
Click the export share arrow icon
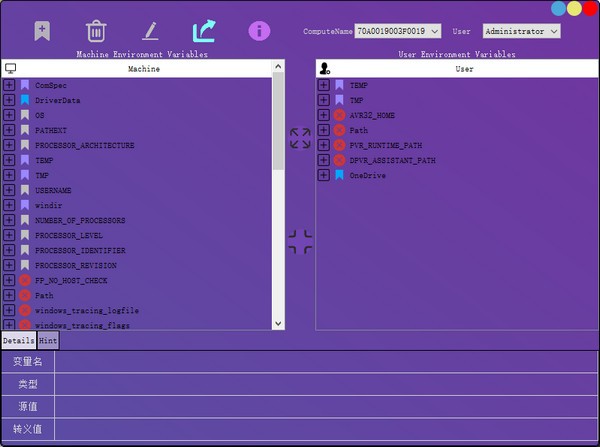[x=204, y=31]
